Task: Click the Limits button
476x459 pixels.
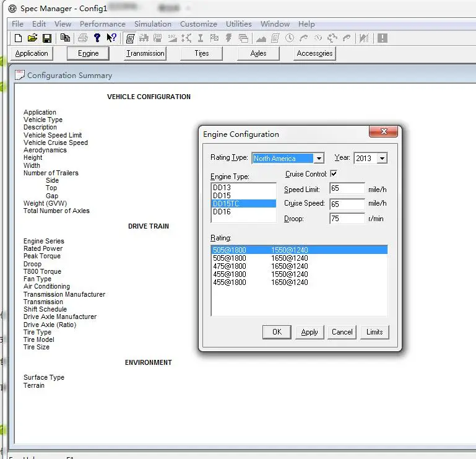Action: (374, 332)
